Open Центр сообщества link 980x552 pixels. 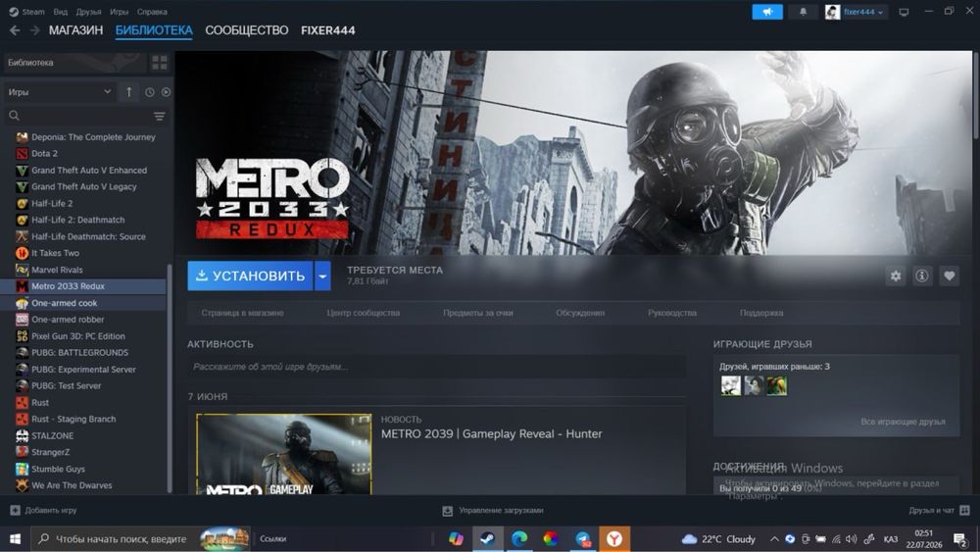pyautogui.click(x=364, y=313)
